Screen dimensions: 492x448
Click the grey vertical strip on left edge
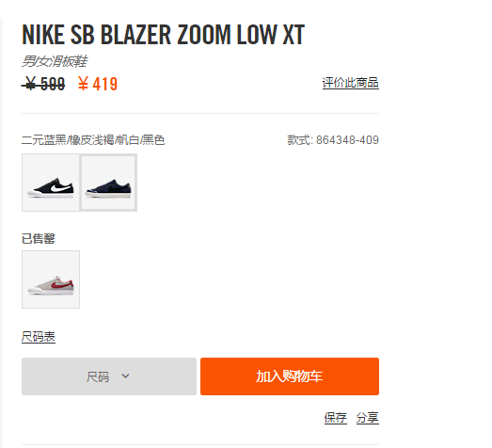click(x=1, y=233)
